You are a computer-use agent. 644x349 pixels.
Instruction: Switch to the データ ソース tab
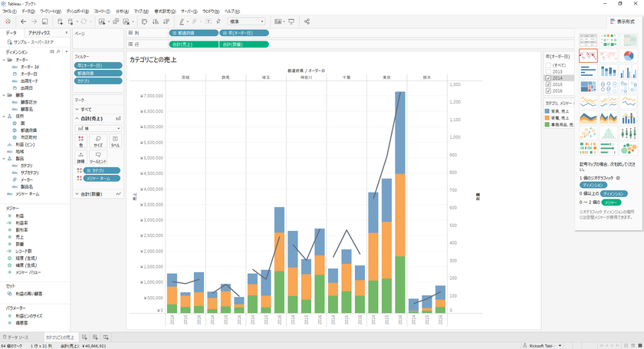pyautogui.click(x=16, y=337)
